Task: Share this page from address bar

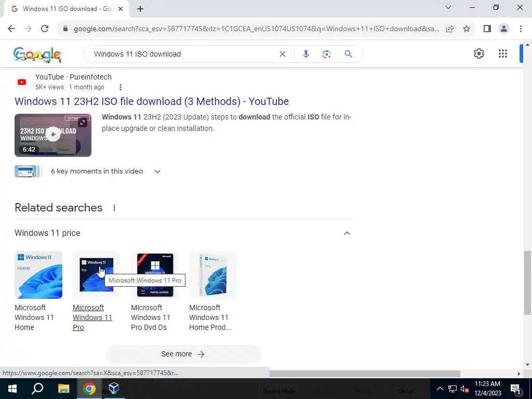Action: 450,29
